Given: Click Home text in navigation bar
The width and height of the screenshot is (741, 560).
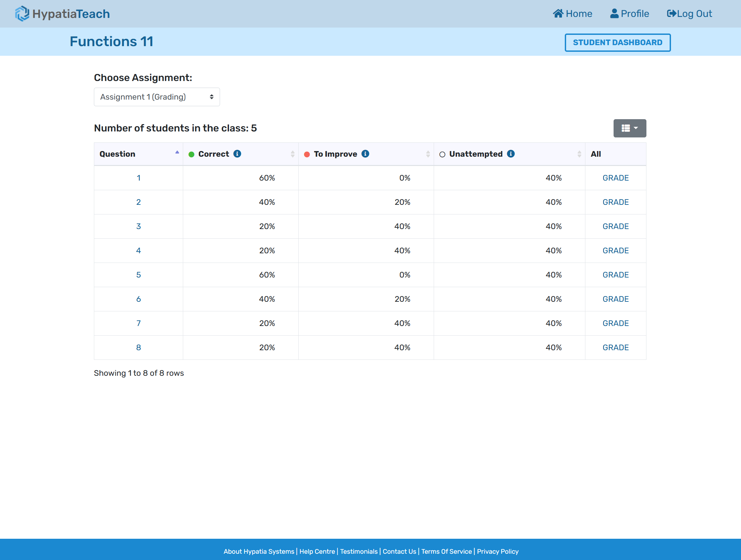Looking at the screenshot, I should [578, 14].
